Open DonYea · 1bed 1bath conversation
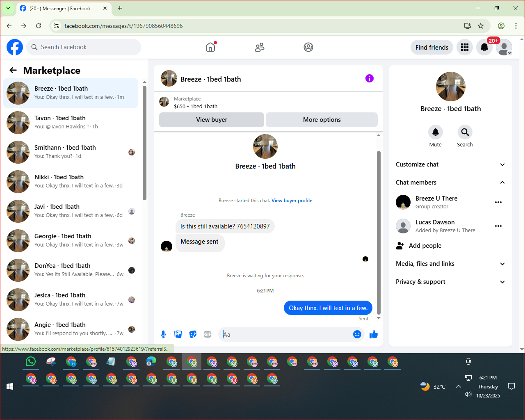525x420 pixels. (71, 270)
